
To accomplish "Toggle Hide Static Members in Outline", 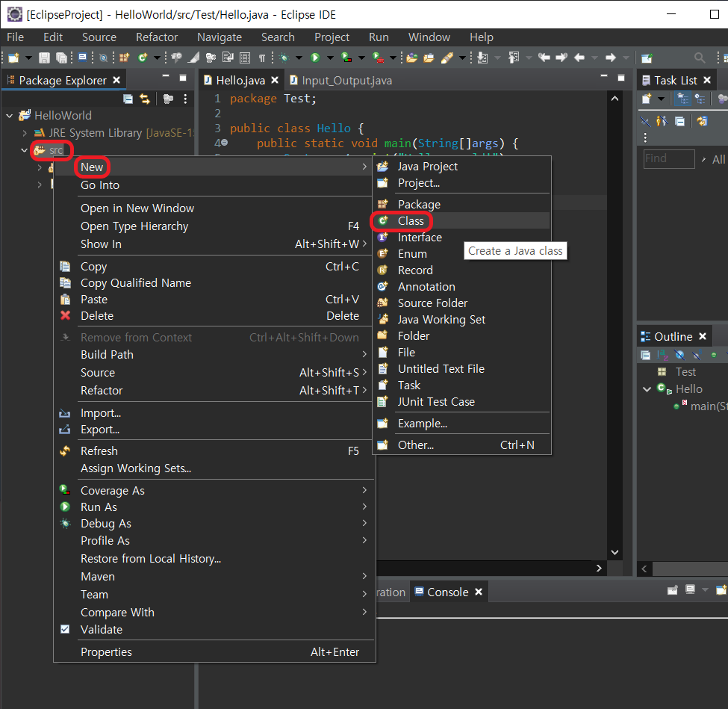I will pyautogui.click(x=697, y=355).
